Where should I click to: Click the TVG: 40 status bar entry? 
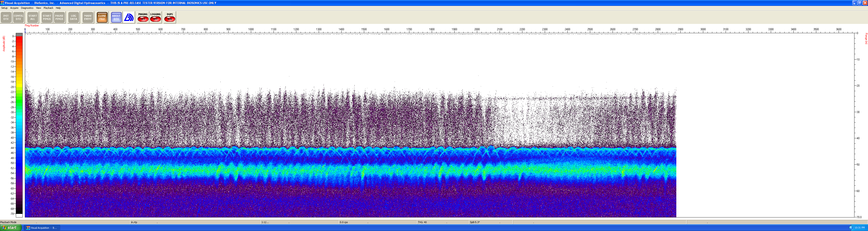[422, 222]
